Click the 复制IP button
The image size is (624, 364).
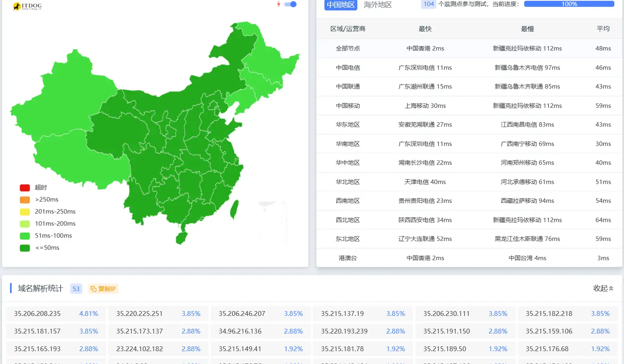click(x=103, y=289)
